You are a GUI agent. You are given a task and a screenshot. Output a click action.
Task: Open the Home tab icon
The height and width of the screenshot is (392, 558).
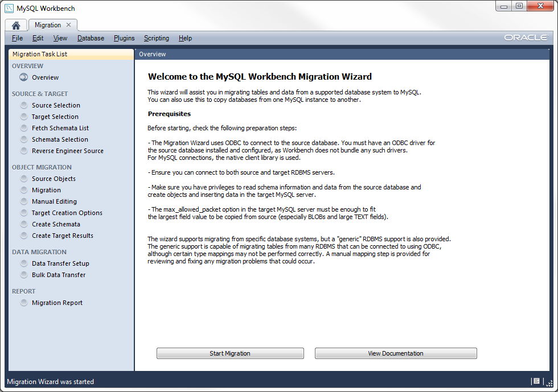[16, 25]
